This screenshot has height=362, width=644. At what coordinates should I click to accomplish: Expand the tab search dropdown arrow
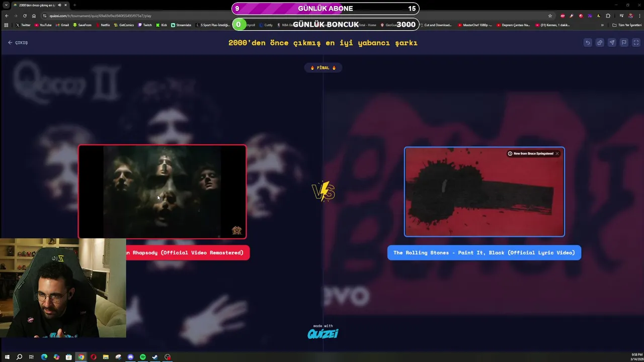point(6,5)
